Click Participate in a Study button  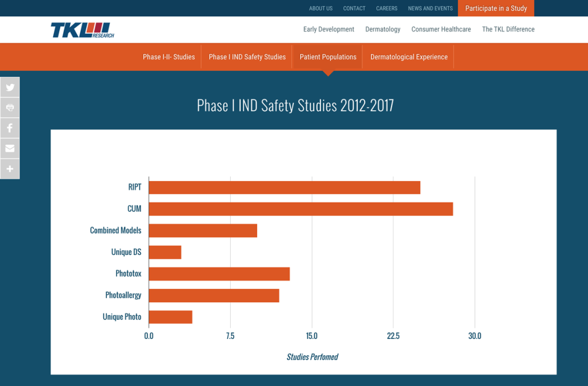pos(496,8)
